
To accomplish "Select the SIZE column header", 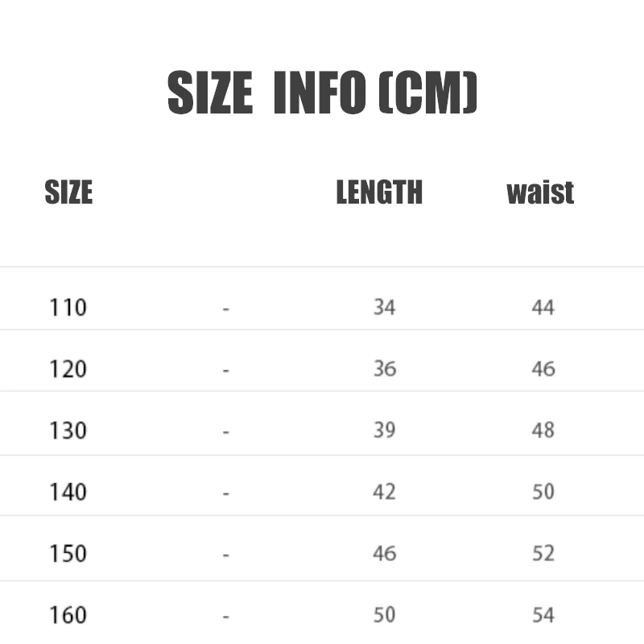I will (68, 192).
